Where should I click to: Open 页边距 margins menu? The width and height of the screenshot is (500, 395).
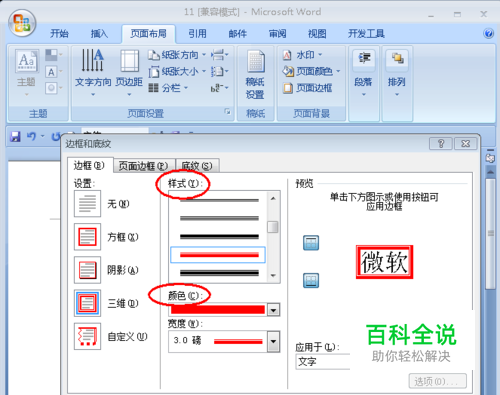pos(129,73)
